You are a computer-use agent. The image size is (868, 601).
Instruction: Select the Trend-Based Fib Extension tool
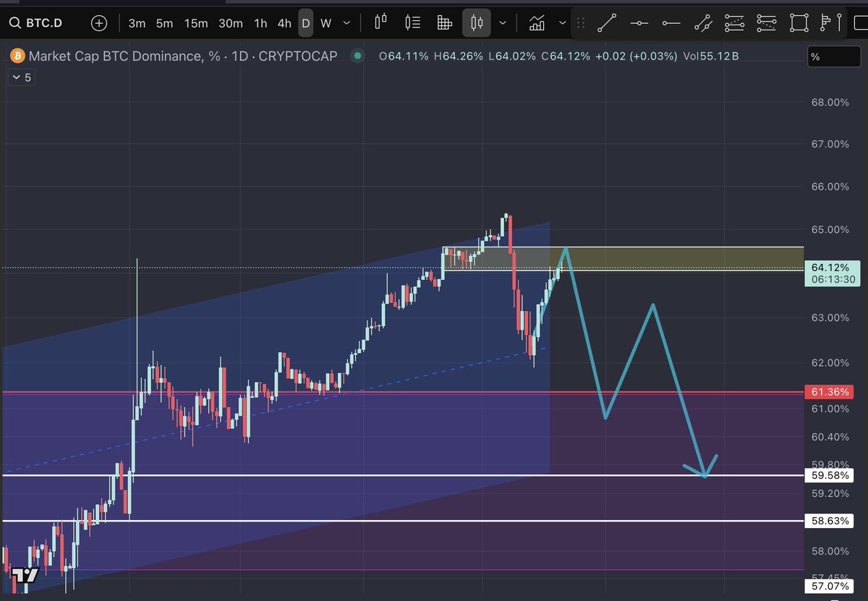click(767, 23)
